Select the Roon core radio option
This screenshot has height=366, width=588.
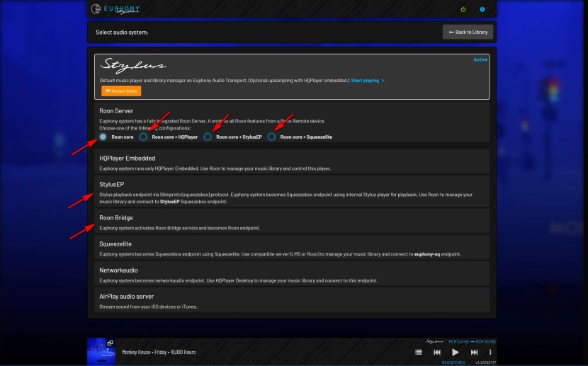point(103,137)
